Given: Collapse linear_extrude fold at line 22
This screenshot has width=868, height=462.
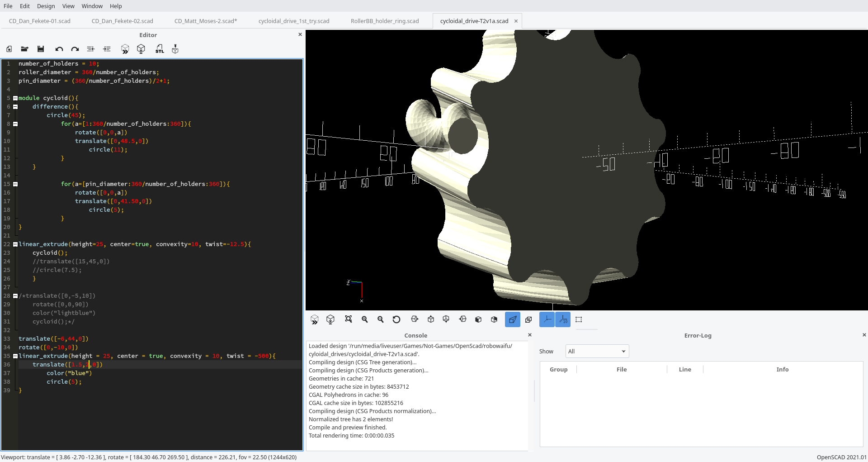Looking at the screenshot, I should click(x=15, y=244).
